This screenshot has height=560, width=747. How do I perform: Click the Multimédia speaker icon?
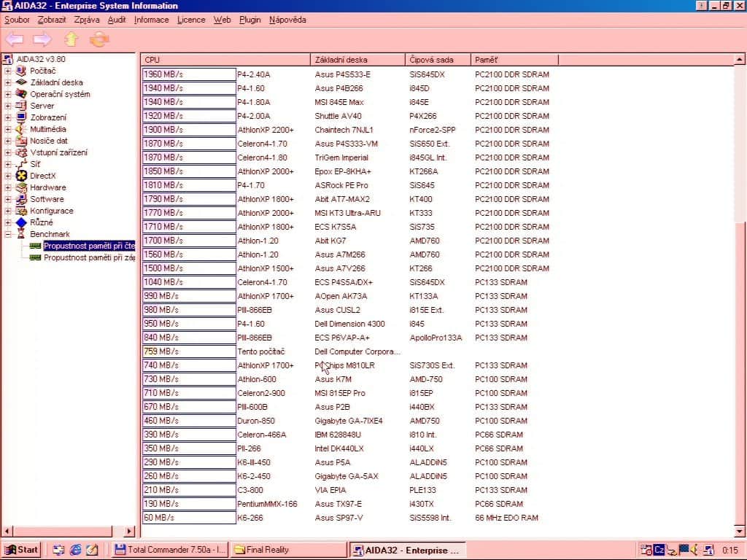21,129
